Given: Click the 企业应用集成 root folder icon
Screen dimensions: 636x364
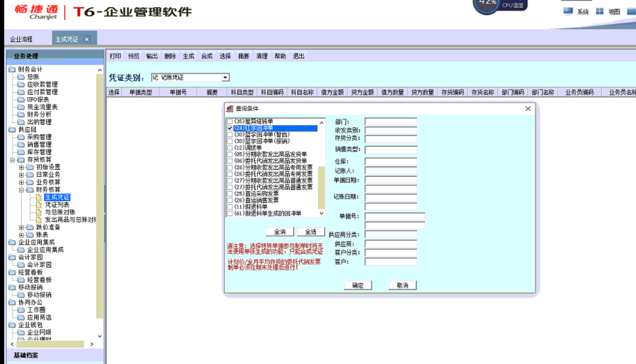Looking at the screenshot, I should coord(12,242).
